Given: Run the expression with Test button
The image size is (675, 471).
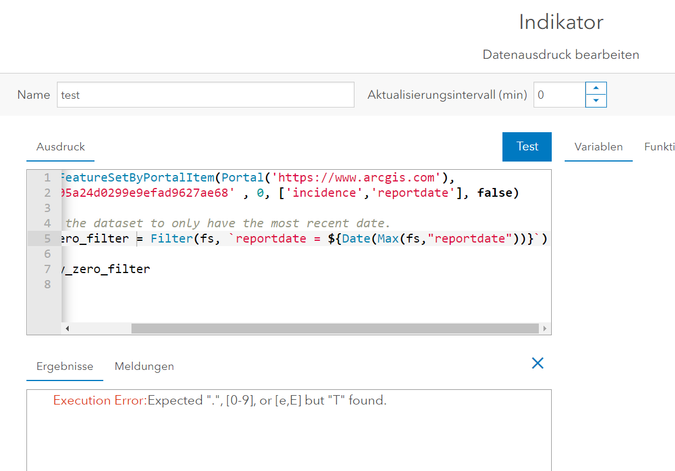Looking at the screenshot, I should click(x=527, y=147).
